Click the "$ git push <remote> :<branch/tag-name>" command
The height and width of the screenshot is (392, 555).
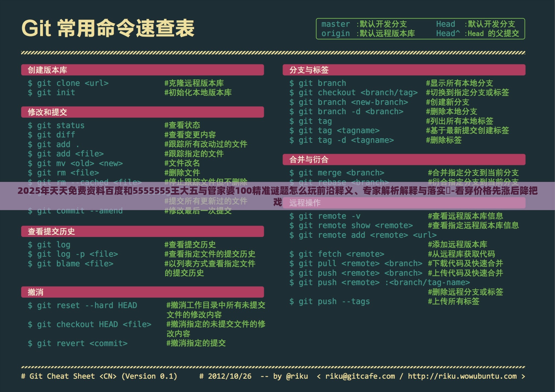coord(380,283)
